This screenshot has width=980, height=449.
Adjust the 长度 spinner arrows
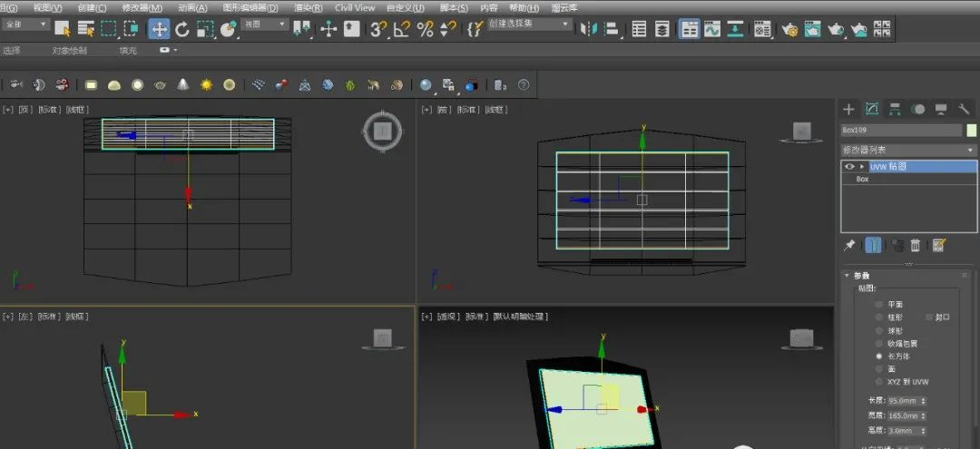(924, 400)
